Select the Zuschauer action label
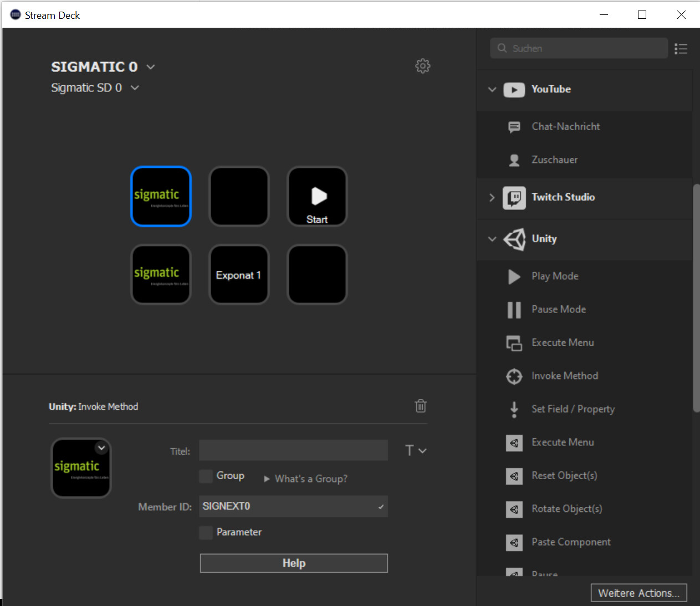This screenshot has height=606, width=700. tap(554, 160)
